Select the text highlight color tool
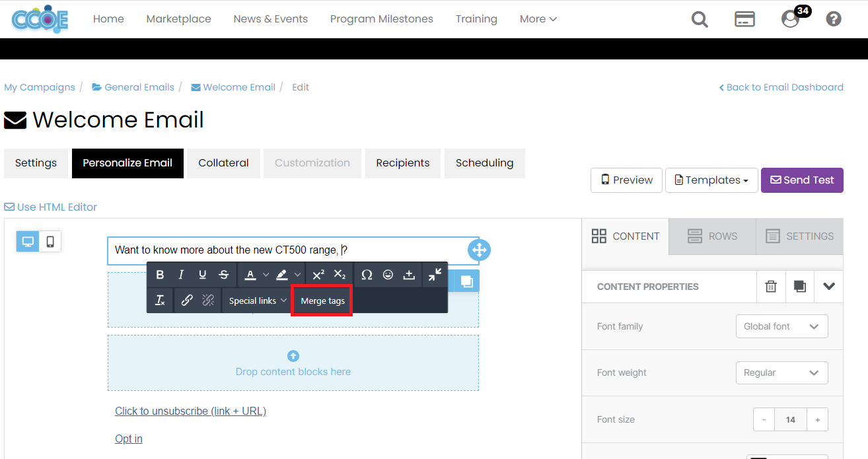The image size is (868, 459). coord(281,275)
